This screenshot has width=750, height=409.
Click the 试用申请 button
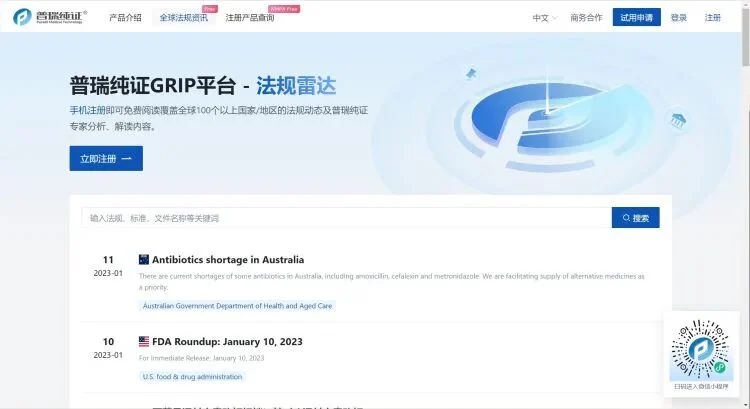[637, 17]
